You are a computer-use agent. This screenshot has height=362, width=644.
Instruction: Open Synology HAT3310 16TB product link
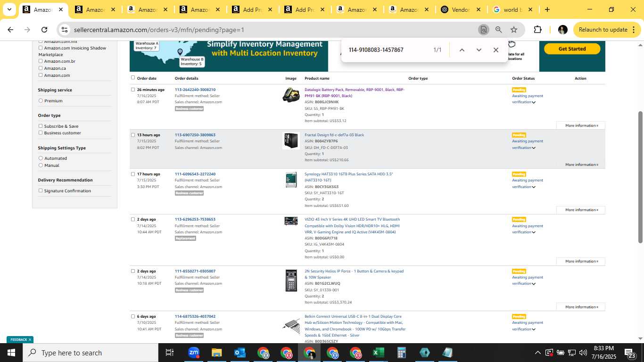click(x=349, y=177)
